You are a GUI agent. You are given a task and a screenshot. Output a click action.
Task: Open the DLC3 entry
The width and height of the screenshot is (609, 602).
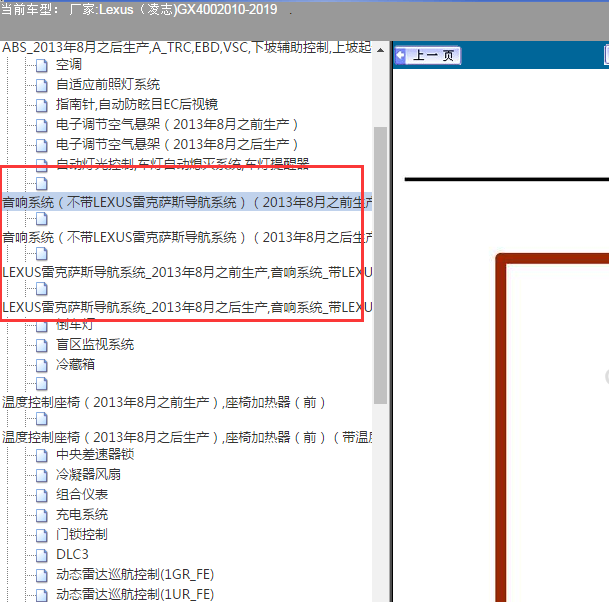click(72, 554)
